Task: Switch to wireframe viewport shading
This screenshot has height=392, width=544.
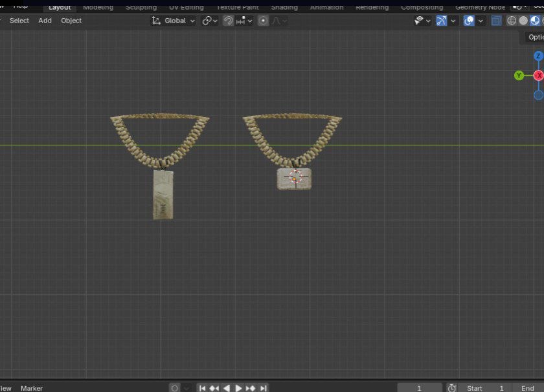Action: (x=512, y=21)
